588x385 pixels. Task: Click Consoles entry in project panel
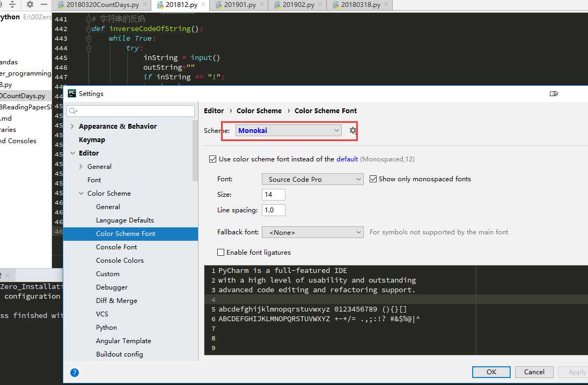pos(18,141)
